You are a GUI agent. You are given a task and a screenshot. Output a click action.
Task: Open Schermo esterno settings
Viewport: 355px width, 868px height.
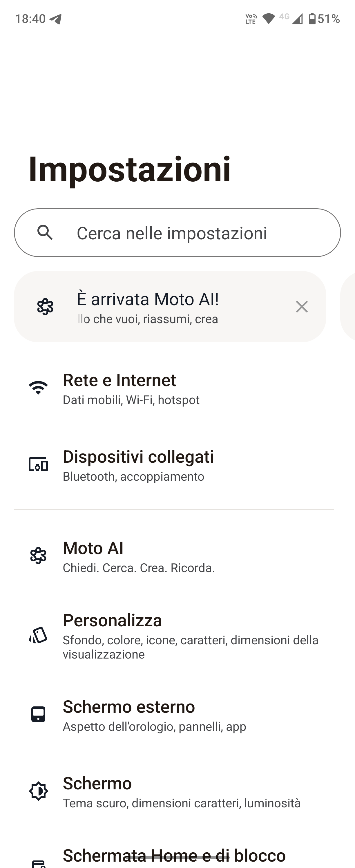click(x=178, y=715)
